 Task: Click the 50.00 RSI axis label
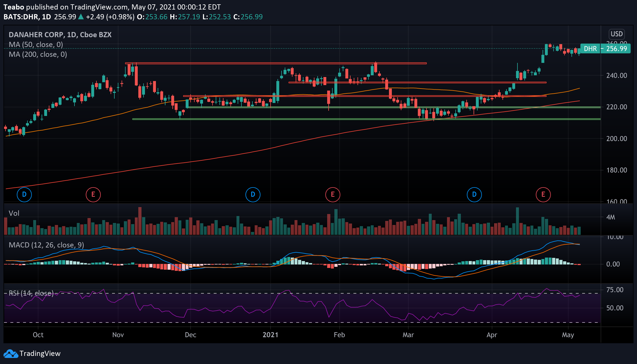coord(615,308)
